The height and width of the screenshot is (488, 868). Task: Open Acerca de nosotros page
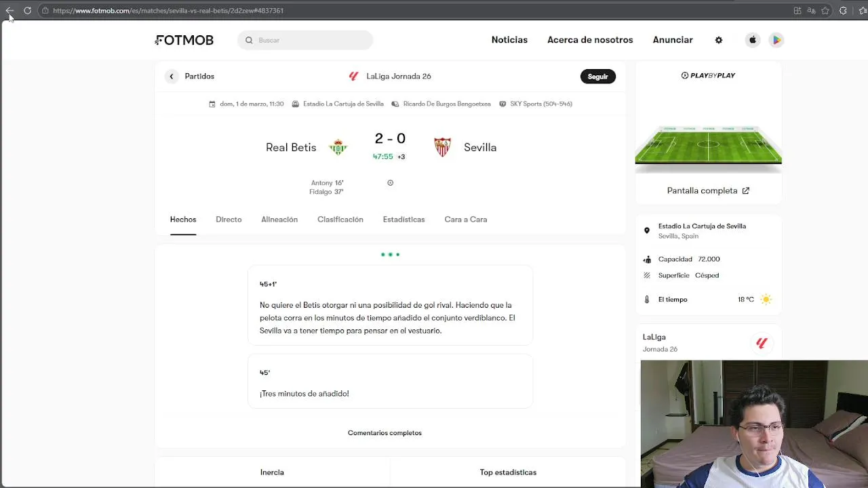point(590,40)
